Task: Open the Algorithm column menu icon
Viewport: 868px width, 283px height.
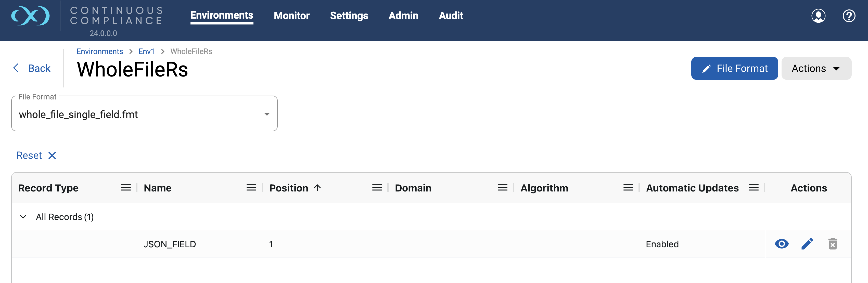Action: (x=628, y=188)
